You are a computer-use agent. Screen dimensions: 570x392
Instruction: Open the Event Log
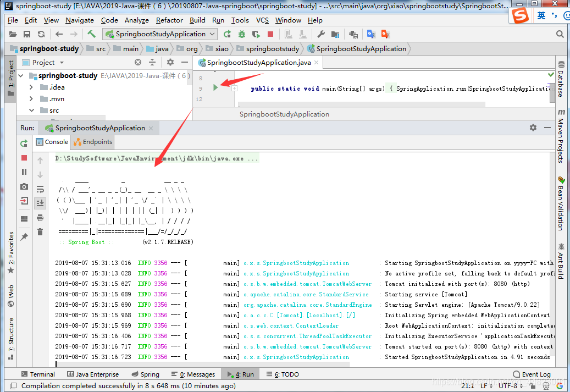(532, 374)
